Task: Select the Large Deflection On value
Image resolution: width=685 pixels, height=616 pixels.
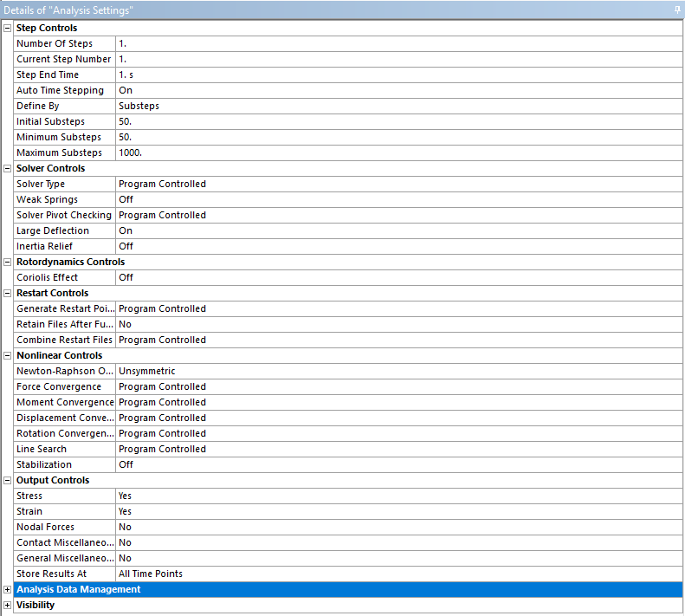Action: click(x=399, y=230)
